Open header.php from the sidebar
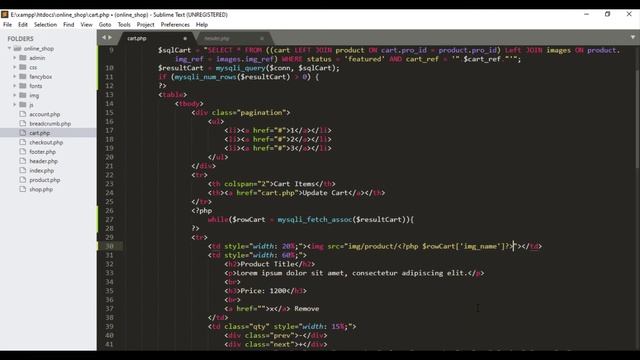The height and width of the screenshot is (360, 640). (x=43, y=161)
